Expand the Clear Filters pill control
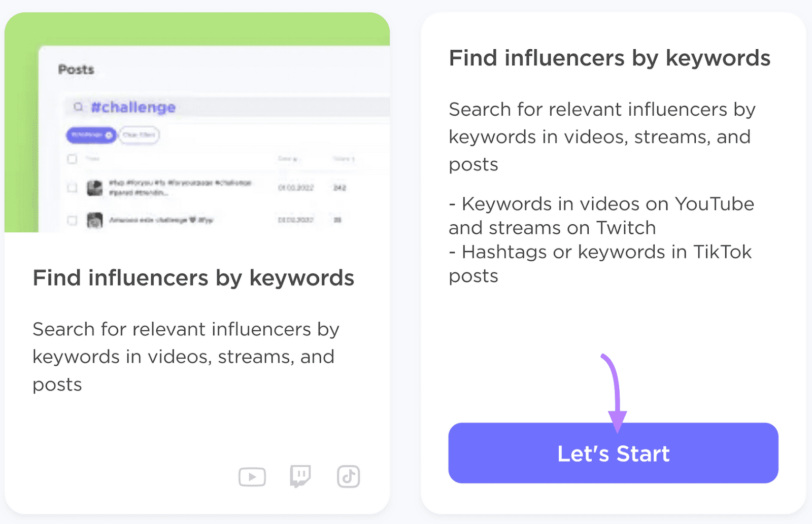Viewport: 812px width, 524px height. (x=139, y=135)
